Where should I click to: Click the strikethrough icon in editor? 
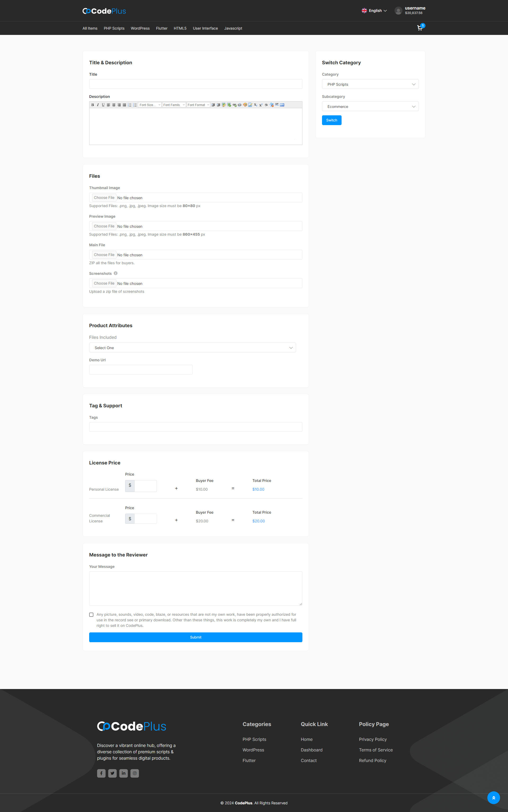(x=266, y=105)
